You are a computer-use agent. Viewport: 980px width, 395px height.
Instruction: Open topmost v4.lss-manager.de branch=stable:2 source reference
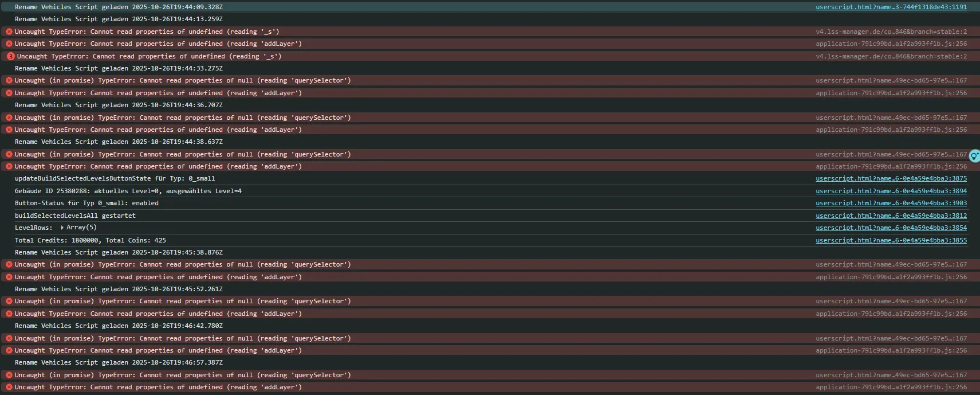[x=891, y=32]
